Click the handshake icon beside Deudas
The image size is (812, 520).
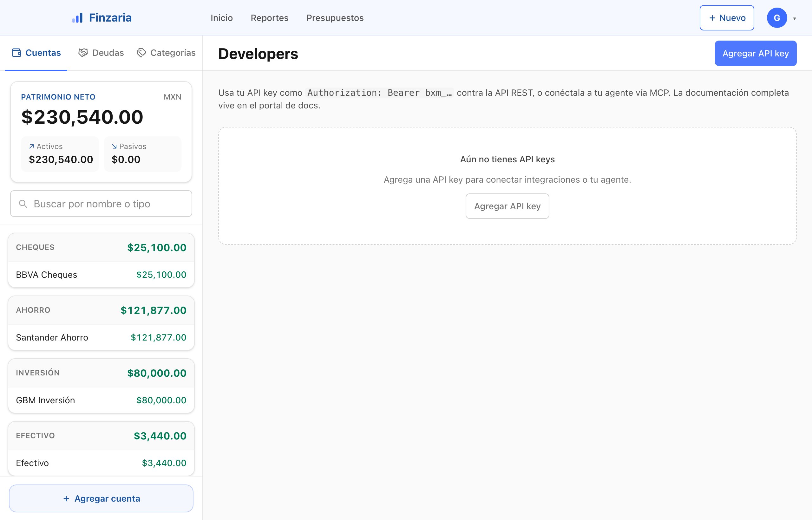pyautogui.click(x=83, y=53)
